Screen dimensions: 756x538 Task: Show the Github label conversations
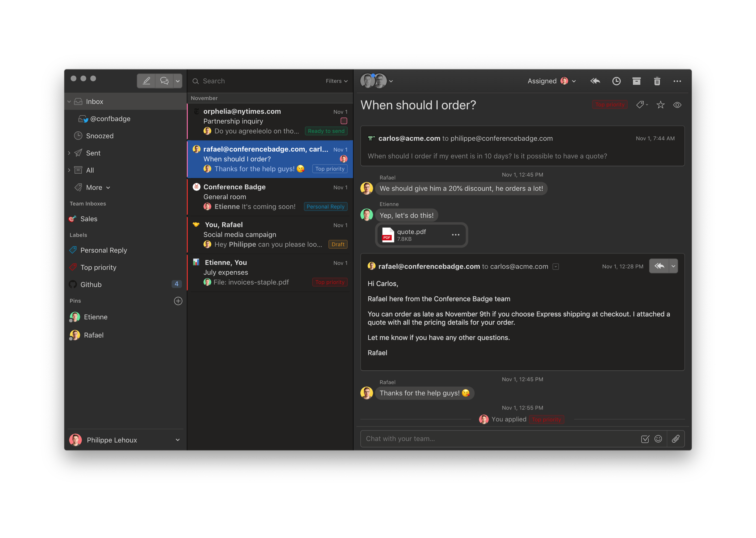(91, 284)
